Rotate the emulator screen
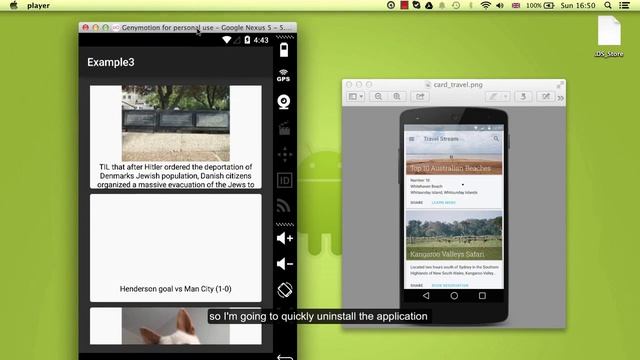Screen dimensions: 640x360 point(284,290)
